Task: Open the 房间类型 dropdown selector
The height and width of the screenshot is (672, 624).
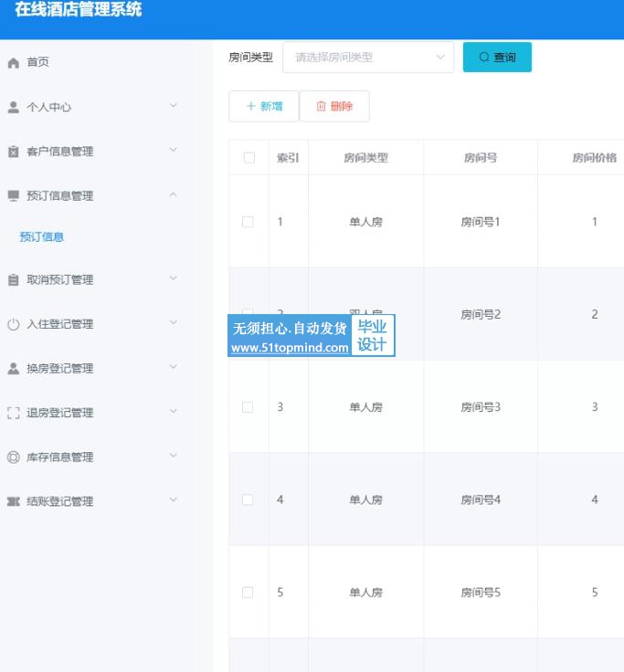Action: (x=367, y=58)
